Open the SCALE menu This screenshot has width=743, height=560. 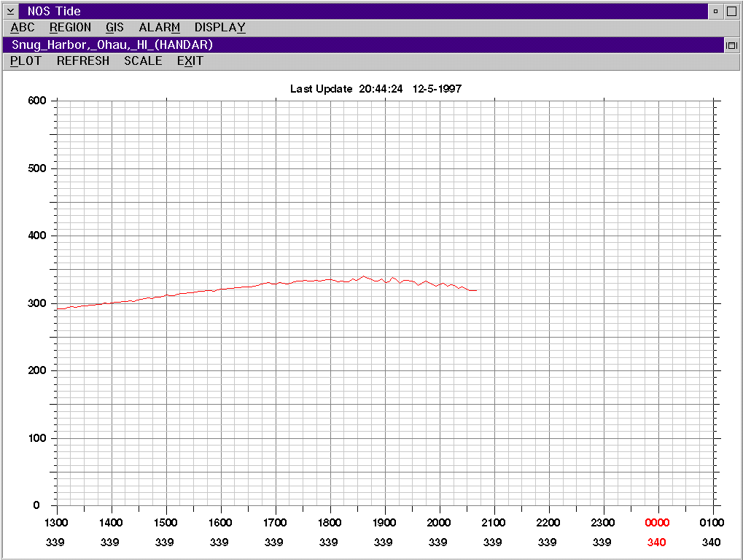[x=143, y=61]
